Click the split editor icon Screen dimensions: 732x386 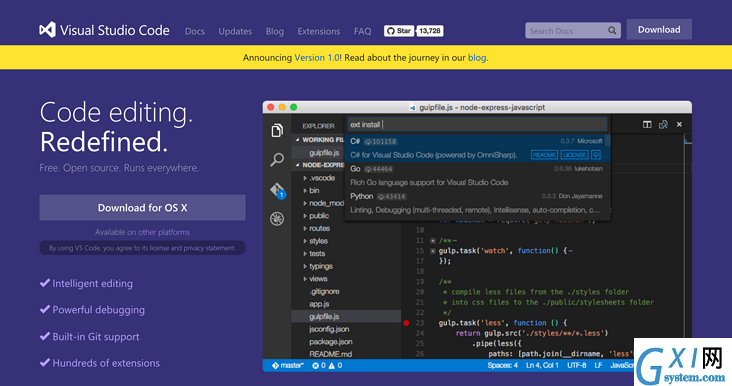pos(647,125)
